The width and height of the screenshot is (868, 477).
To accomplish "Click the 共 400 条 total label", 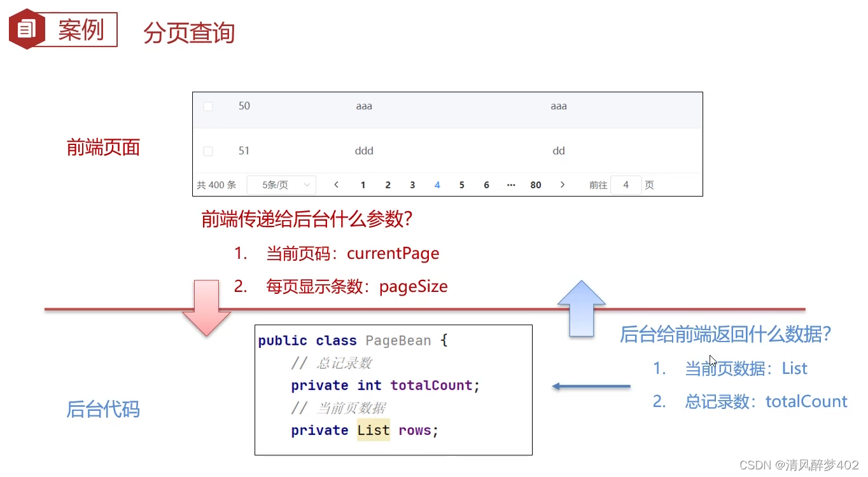I will (216, 185).
